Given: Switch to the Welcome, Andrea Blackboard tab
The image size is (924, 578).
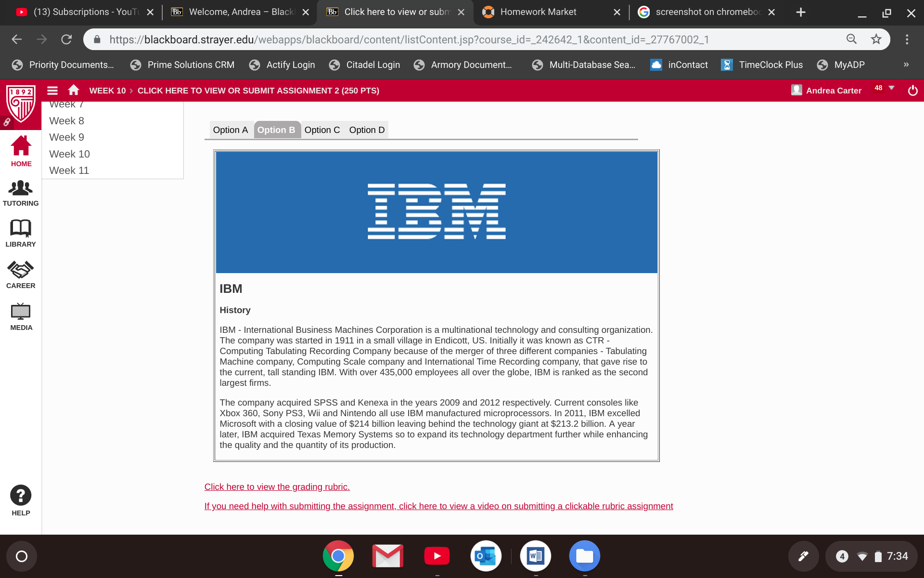Looking at the screenshot, I should [x=240, y=12].
